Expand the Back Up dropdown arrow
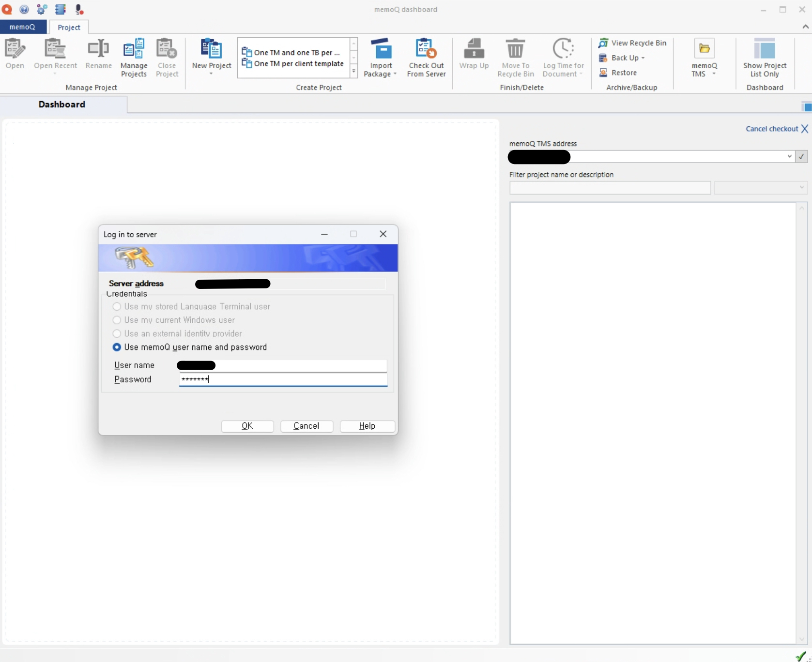Screen dimensions: 812x662 (x=643, y=58)
